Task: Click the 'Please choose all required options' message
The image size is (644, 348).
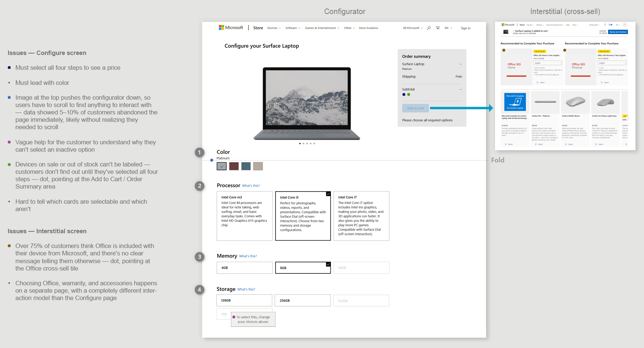Action: coord(427,120)
